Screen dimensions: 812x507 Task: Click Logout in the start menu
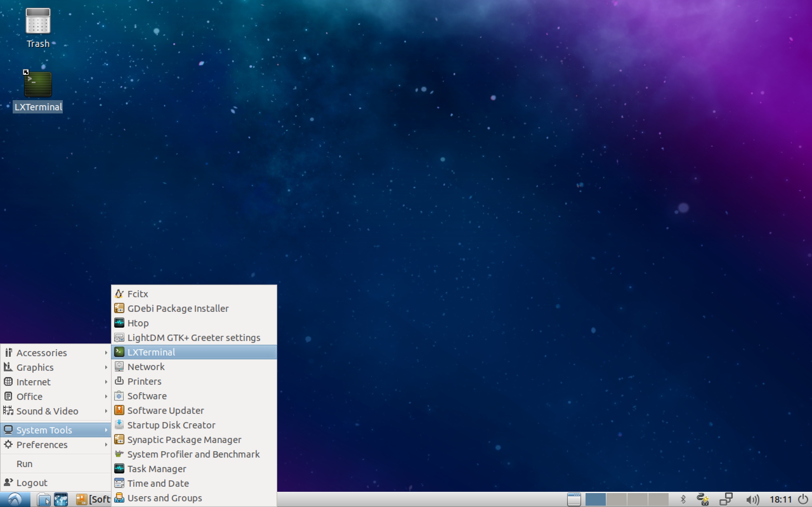[x=32, y=483]
